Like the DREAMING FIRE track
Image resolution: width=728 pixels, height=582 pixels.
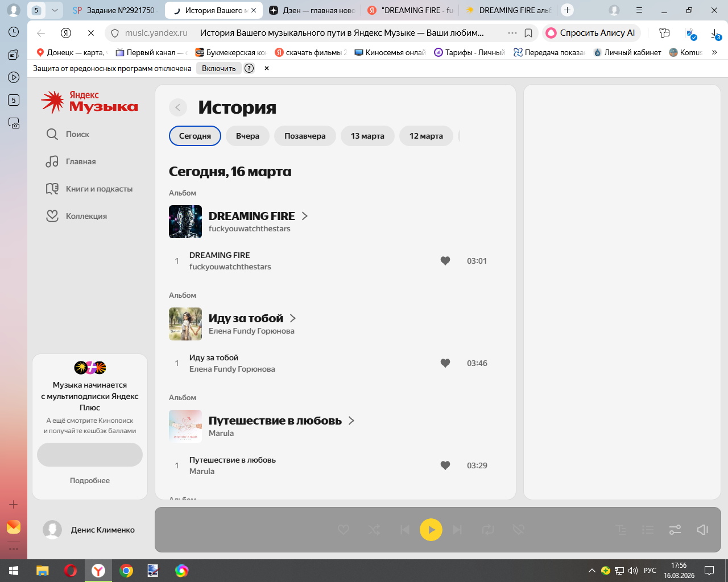click(445, 261)
